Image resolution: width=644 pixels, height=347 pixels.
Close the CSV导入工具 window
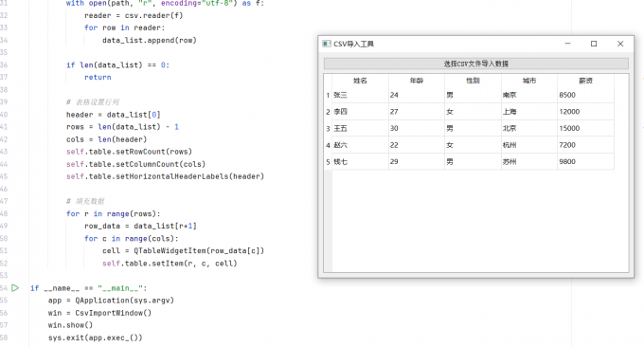[620, 44]
